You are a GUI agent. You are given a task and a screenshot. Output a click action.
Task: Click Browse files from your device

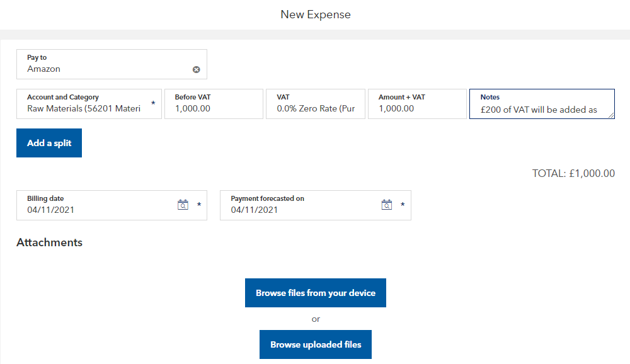316,293
